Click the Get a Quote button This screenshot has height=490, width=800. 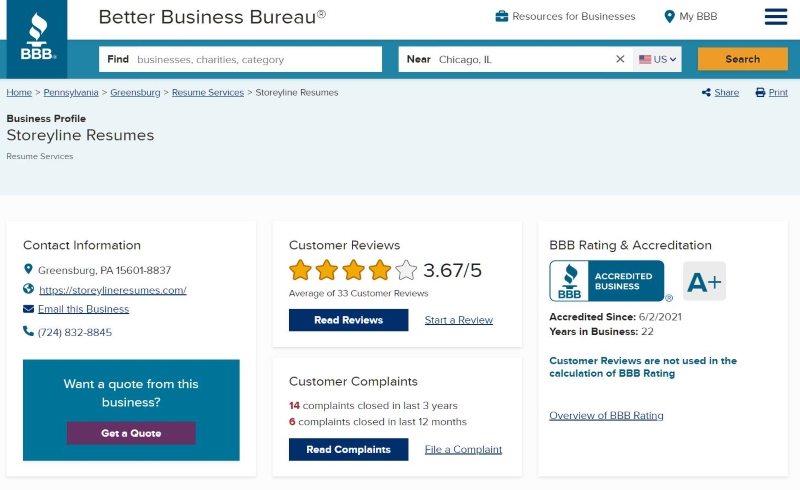point(131,433)
